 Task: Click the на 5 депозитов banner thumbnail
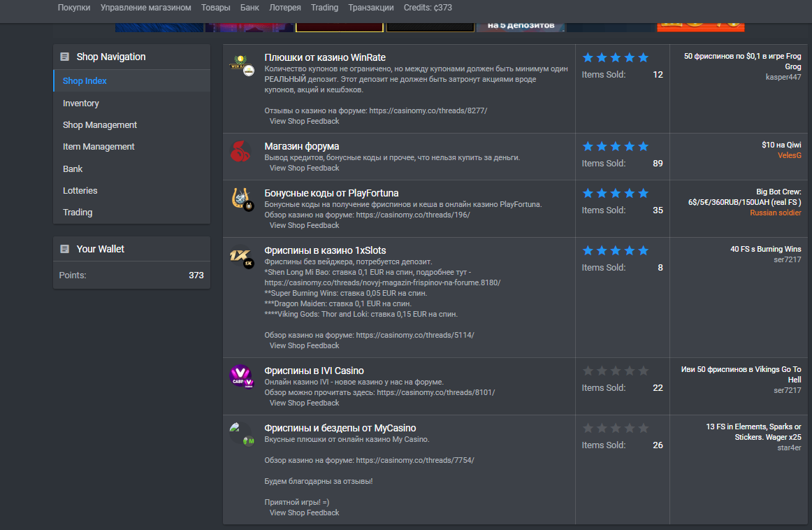[521, 26]
